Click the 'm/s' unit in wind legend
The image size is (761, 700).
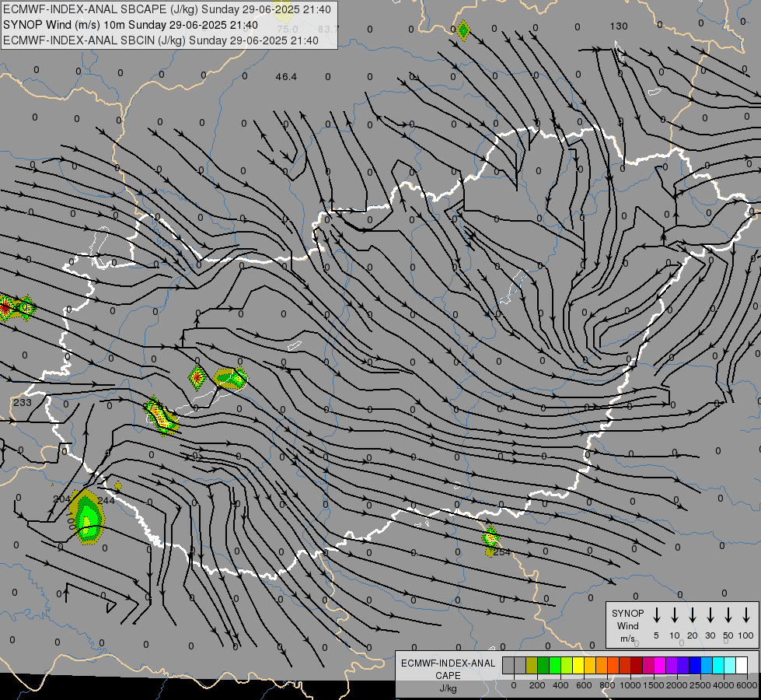[x=627, y=639]
